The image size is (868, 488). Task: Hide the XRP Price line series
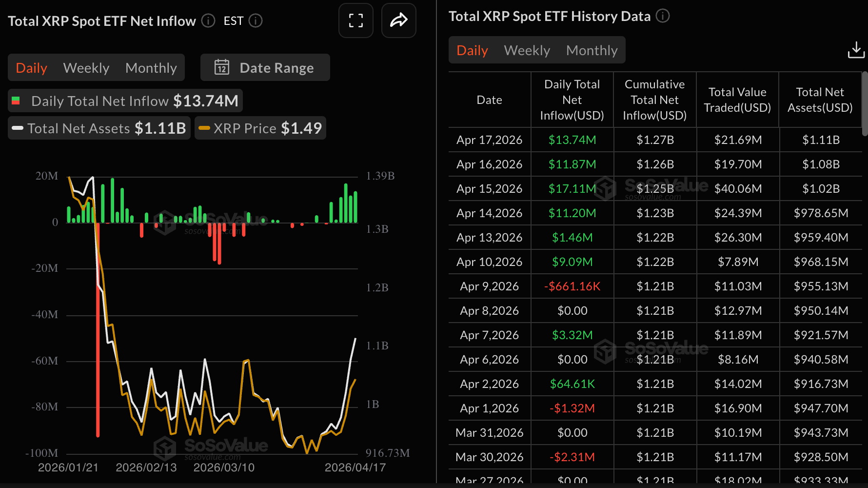click(x=260, y=128)
